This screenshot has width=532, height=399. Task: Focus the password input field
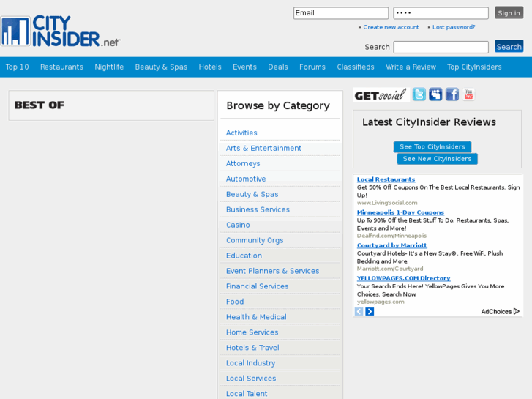tap(441, 13)
